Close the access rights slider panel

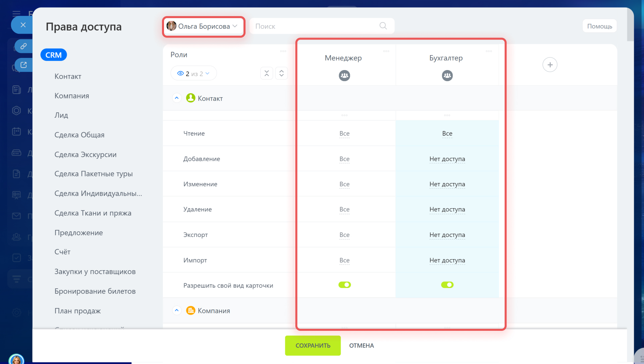23,25
